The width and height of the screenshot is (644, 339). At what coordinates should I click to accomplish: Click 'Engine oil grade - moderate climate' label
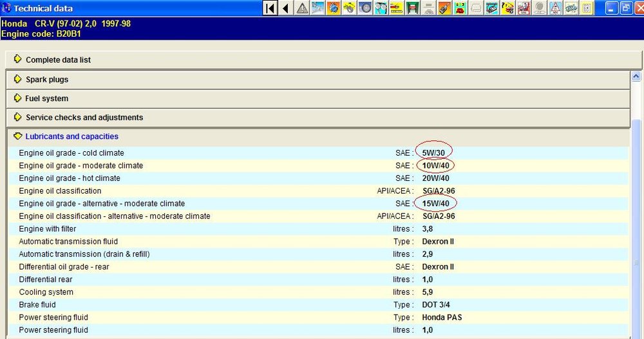(81, 165)
